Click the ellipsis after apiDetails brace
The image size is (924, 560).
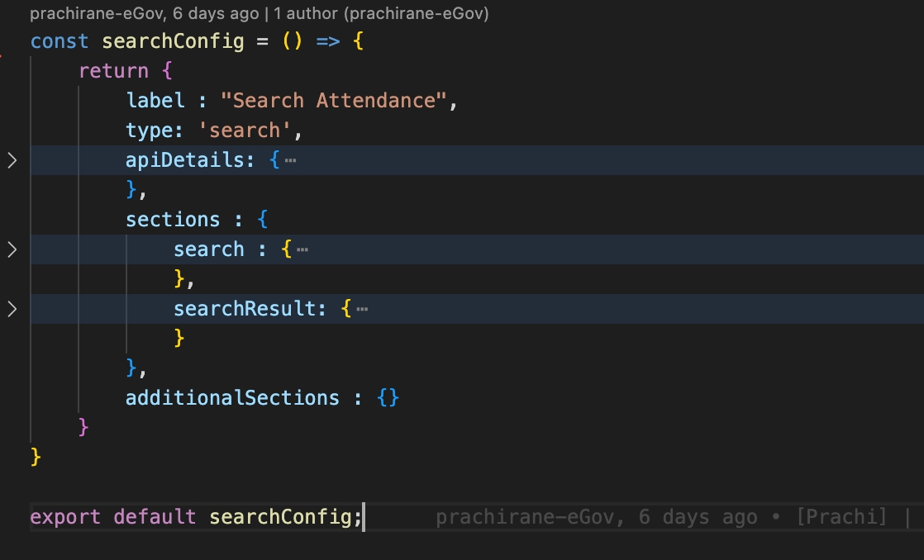[290, 160]
